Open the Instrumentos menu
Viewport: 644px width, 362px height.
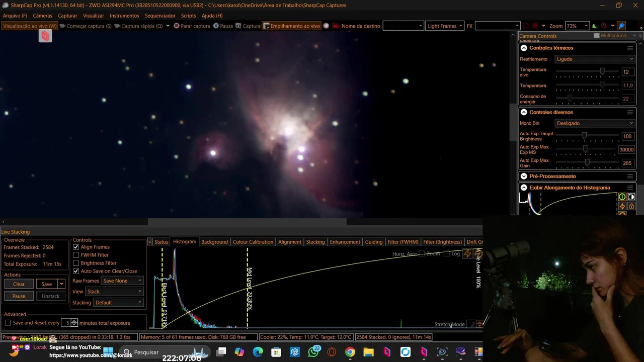pyautogui.click(x=124, y=16)
